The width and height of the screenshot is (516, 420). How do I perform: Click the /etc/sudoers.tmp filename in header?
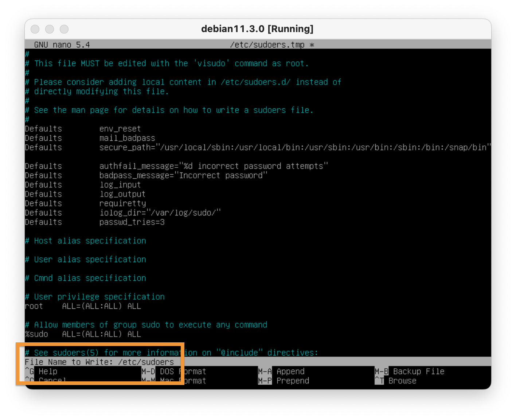pos(267,45)
